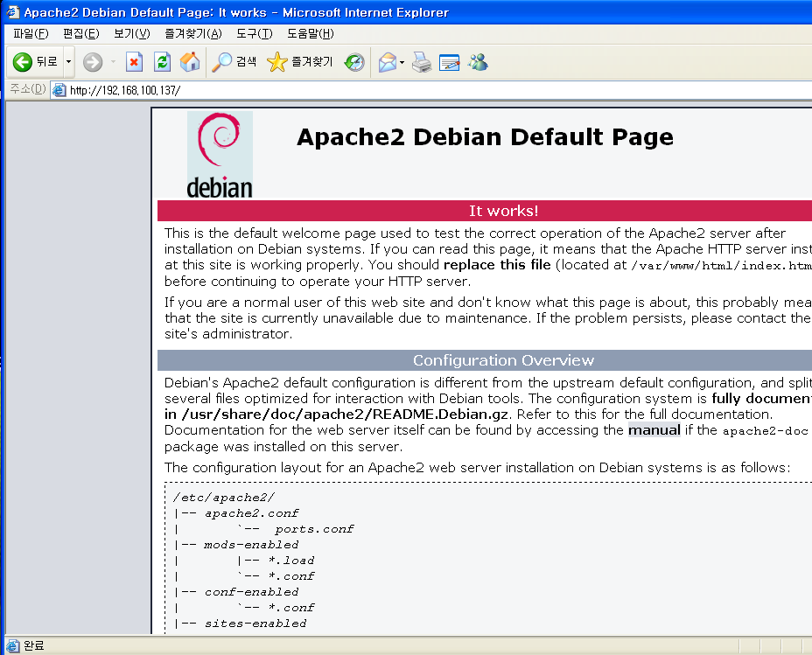Click the 'ports.conf' tree line
This screenshot has height=655, width=812.
314,529
